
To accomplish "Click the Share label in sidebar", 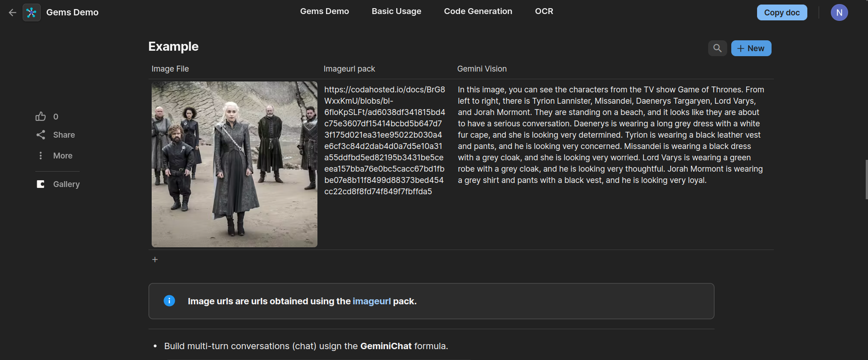I will 64,135.
